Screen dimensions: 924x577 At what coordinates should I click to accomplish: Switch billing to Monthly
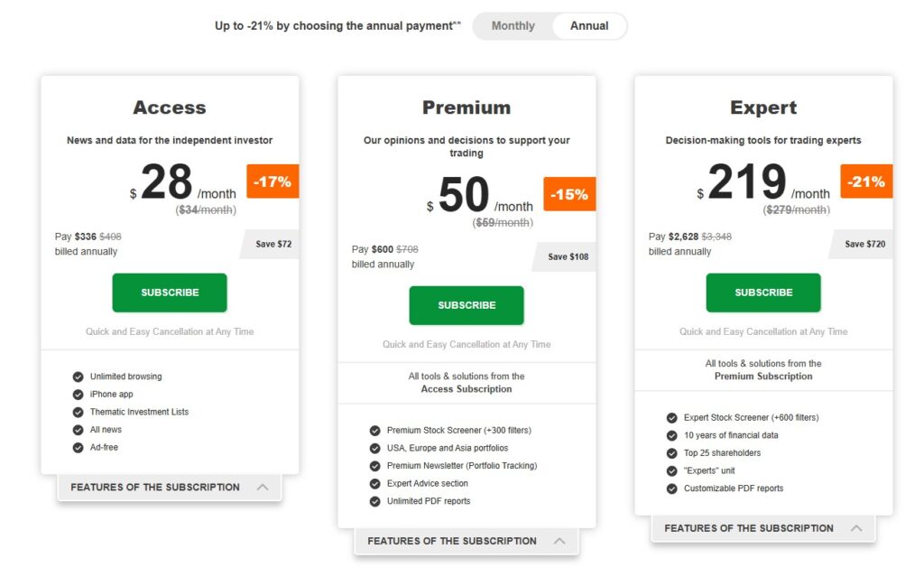513,25
